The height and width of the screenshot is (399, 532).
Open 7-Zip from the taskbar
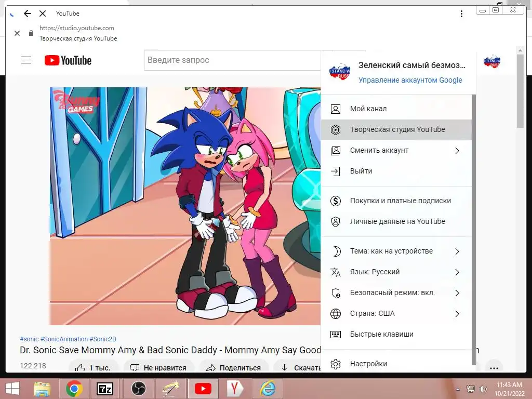point(105,389)
